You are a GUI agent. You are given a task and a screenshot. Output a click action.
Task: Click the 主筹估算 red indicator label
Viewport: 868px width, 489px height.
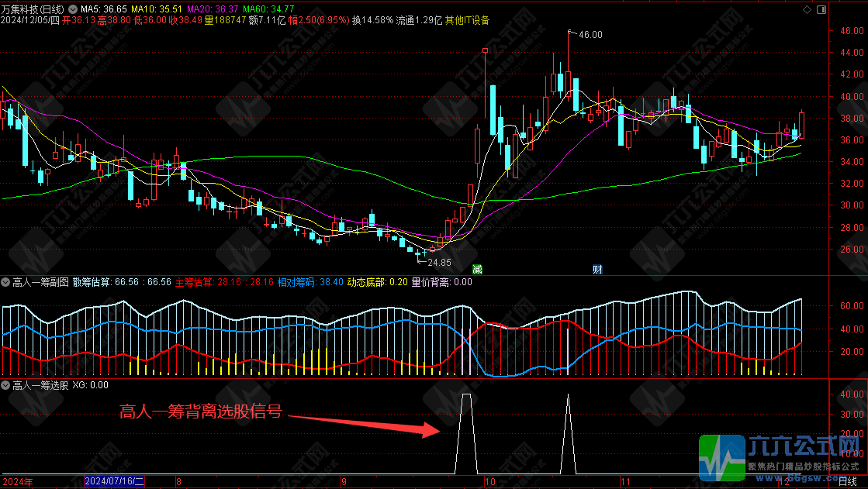pyautogui.click(x=195, y=283)
